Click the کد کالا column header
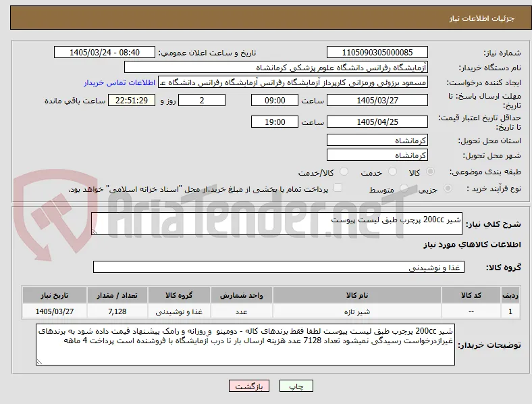532x404 pixels. (x=471, y=295)
